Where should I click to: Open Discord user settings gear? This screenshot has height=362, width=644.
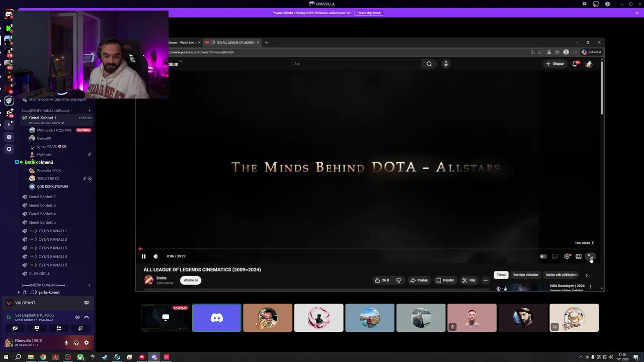tap(87, 343)
